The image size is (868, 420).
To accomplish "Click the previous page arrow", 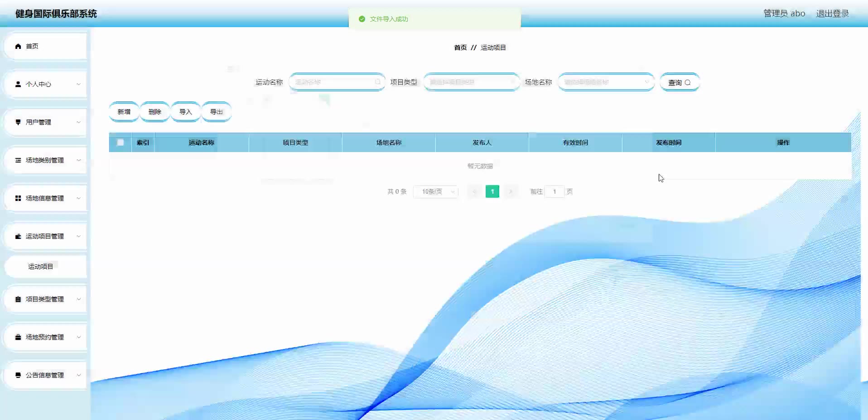I will 474,192.
